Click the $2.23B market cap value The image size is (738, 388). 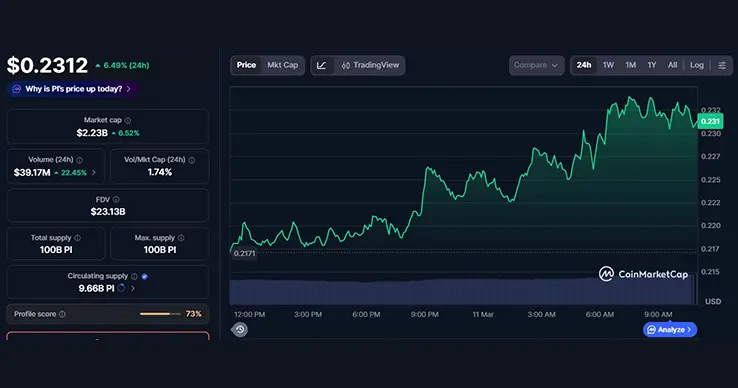tap(92, 133)
